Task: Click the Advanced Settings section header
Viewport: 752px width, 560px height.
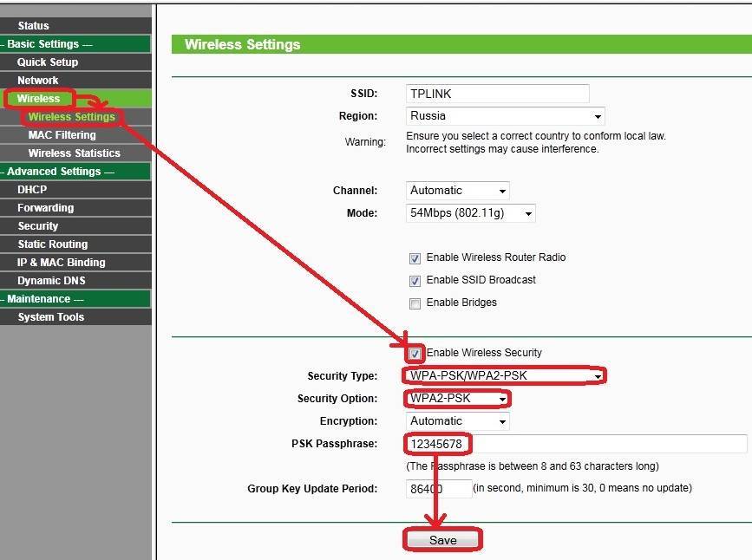Action: pyautogui.click(x=75, y=171)
